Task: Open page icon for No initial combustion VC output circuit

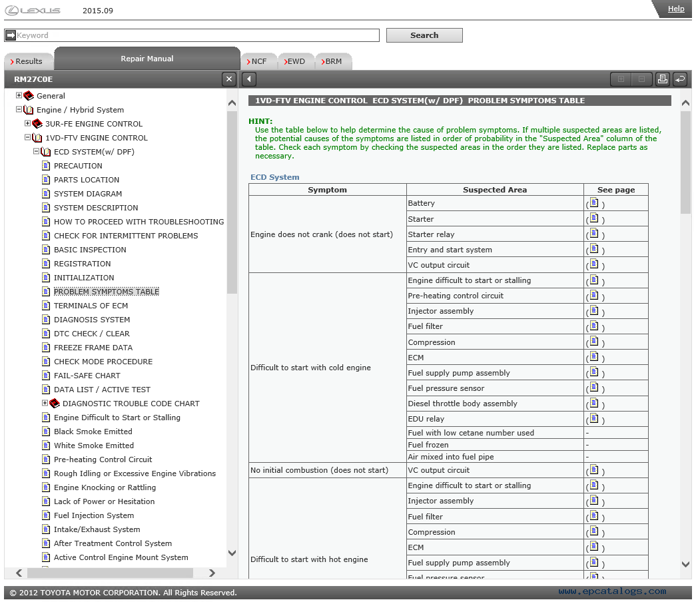Action: coord(594,469)
